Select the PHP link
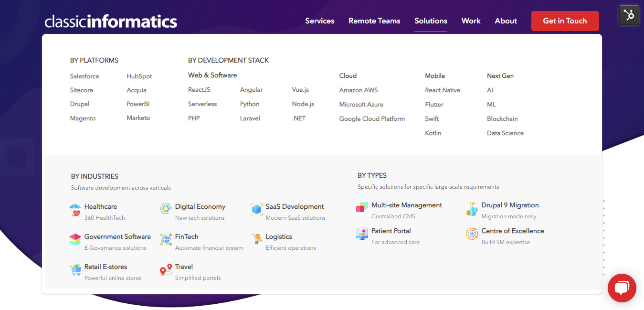 [x=194, y=118]
